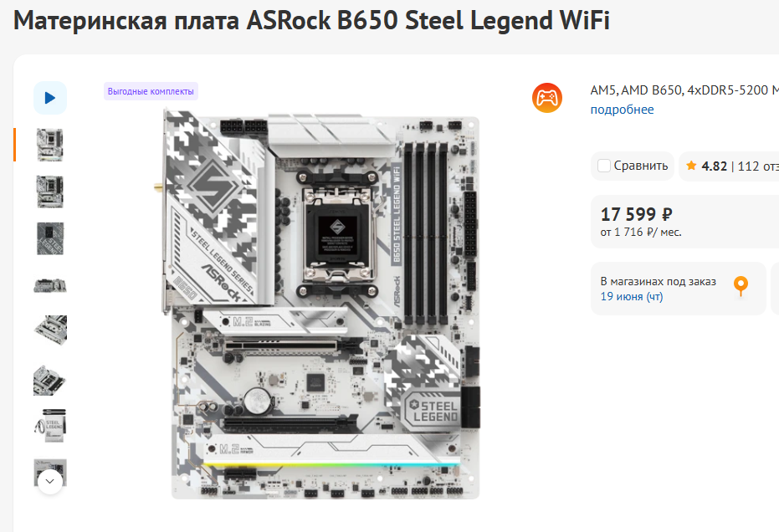Click the orange gamepad gaming icon
The image size is (779, 532).
click(547, 98)
